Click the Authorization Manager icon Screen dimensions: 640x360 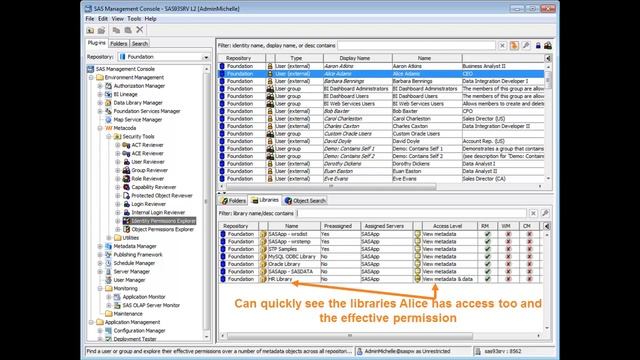pyautogui.click(x=108, y=86)
